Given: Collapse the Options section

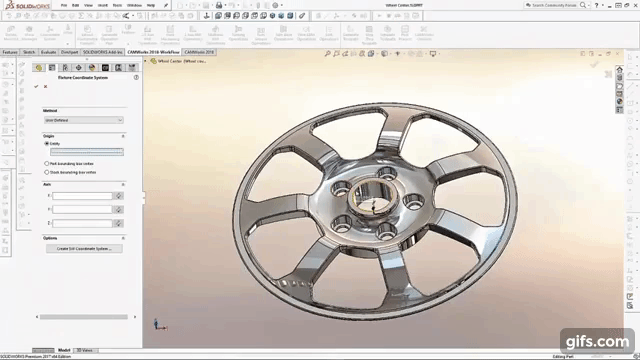Looking at the screenshot, I should pos(123,238).
